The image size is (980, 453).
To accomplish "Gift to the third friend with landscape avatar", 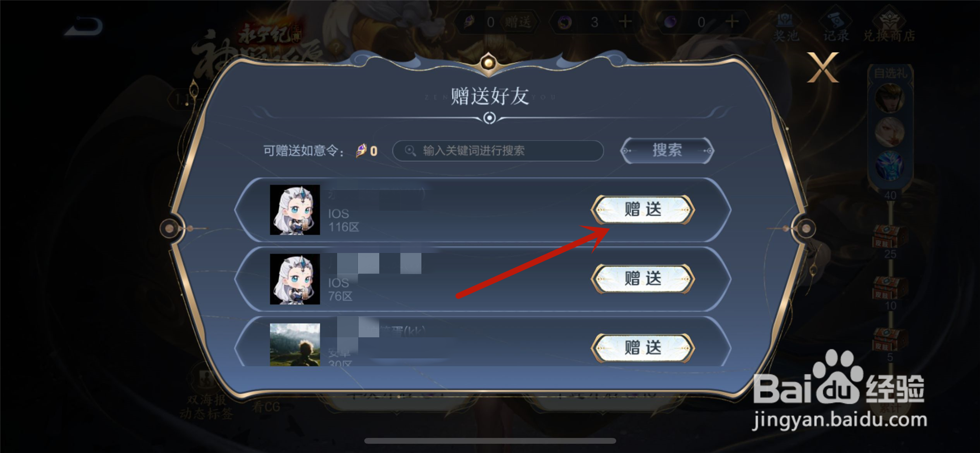I will coord(643,348).
